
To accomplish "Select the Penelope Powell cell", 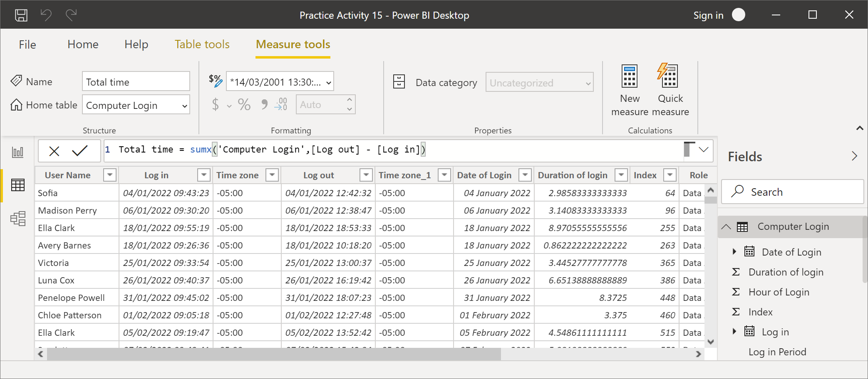I will pyautogui.click(x=77, y=298).
